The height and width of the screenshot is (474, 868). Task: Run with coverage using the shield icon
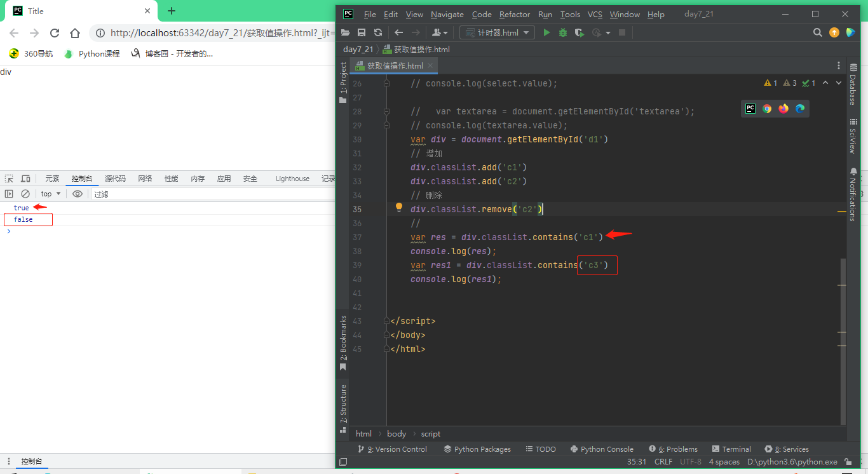(x=579, y=32)
